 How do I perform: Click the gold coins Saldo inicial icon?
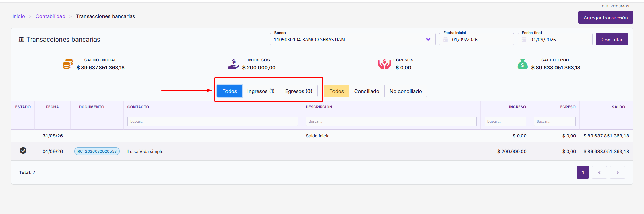coord(68,64)
